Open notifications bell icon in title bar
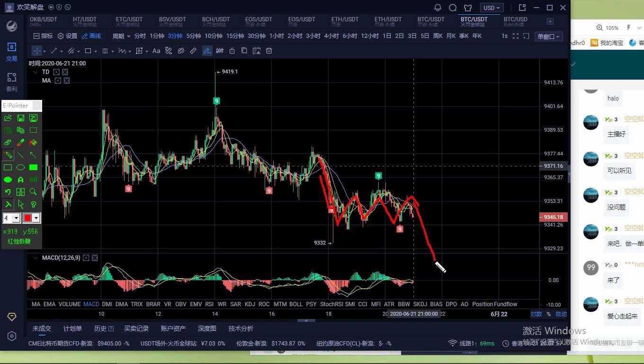Image resolution: width=644 pixels, height=364 pixels. 438,8
